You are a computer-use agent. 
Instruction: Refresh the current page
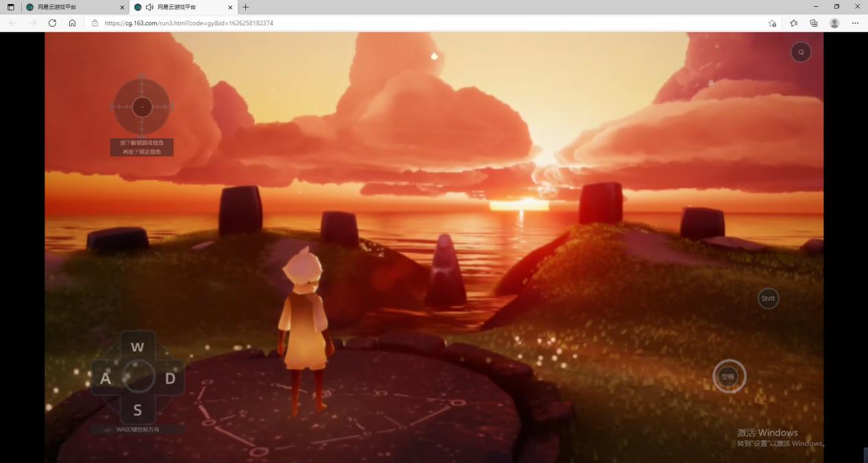(x=52, y=23)
